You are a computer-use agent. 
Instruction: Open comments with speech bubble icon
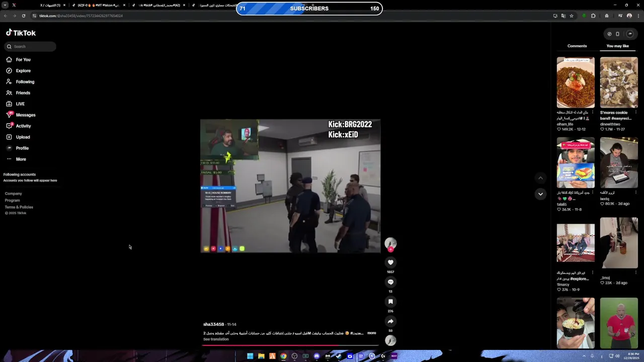point(390,282)
